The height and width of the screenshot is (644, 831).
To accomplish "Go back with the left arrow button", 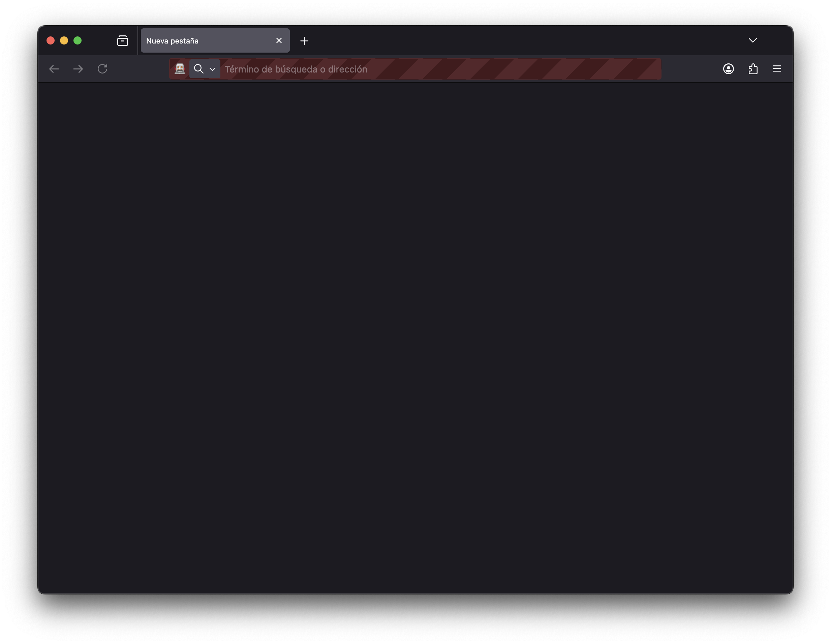I will click(x=54, y=69).
